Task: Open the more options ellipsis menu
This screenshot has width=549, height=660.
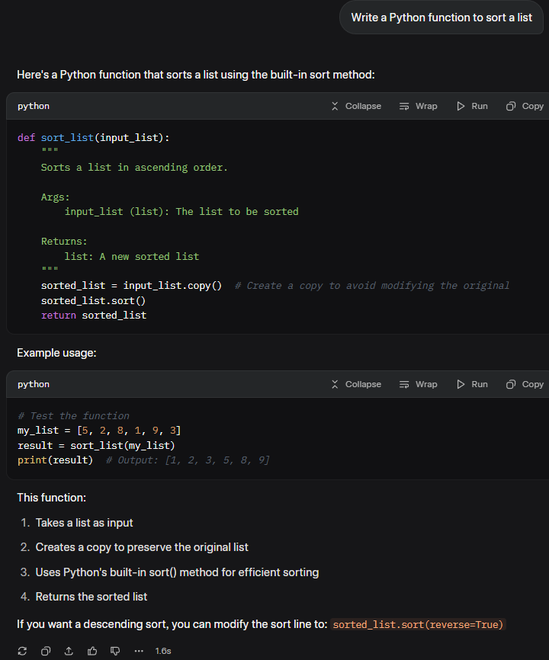Action: click(x=139, y=651)
